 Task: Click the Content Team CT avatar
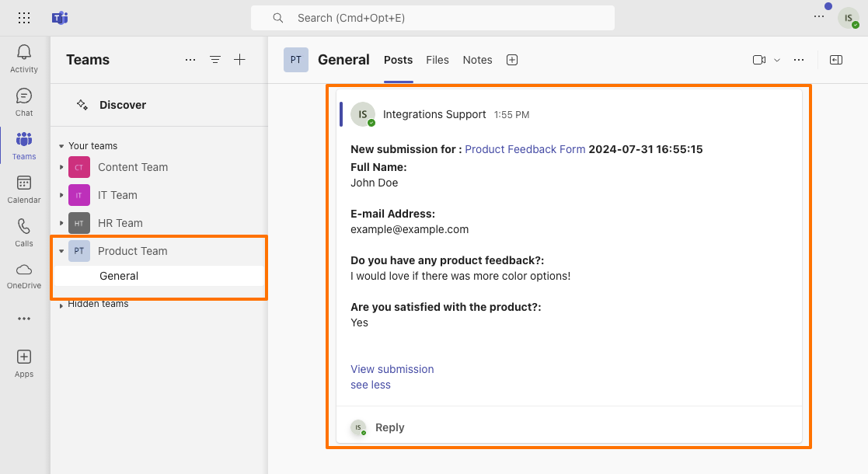point(79,167)
